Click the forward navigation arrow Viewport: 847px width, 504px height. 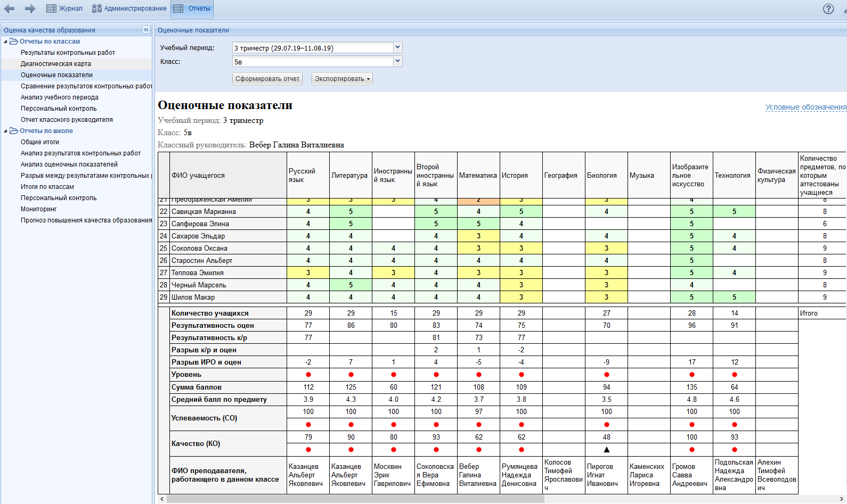coord(30,9)
